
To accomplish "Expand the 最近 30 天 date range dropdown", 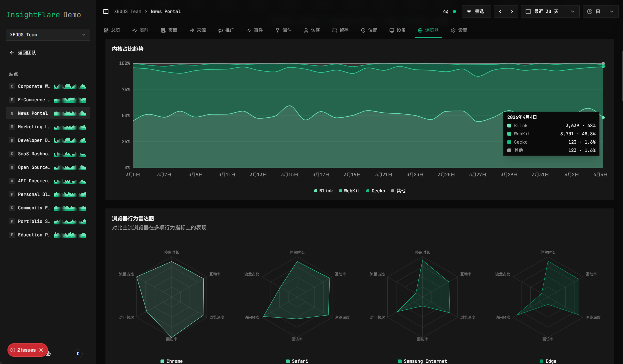I will (x=550, y=12).
